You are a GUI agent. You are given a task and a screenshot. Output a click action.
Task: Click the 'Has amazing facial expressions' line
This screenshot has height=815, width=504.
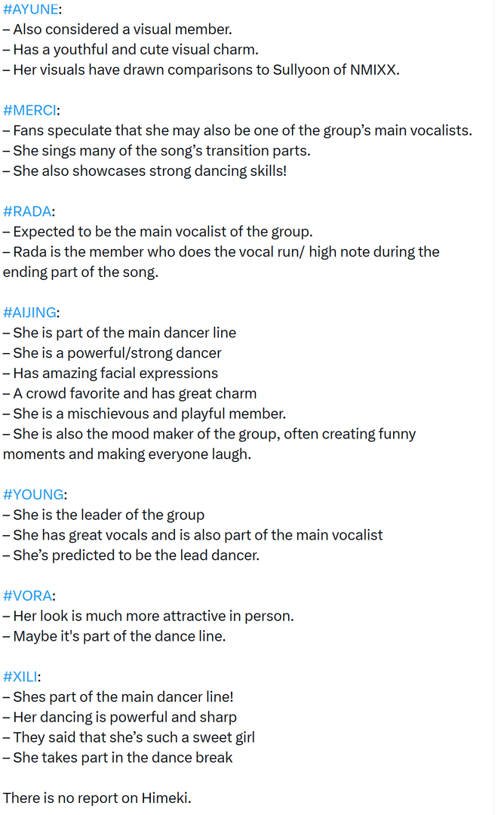[110, 374]
